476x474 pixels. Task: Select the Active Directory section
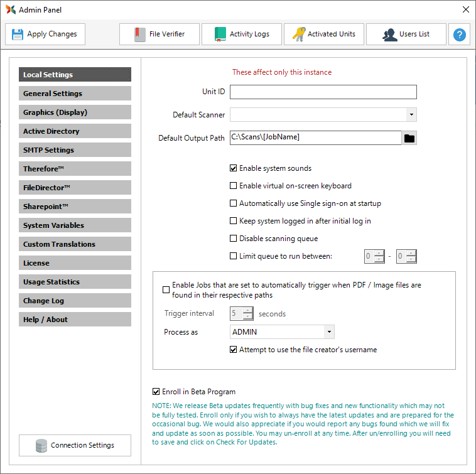click(75, 131)
